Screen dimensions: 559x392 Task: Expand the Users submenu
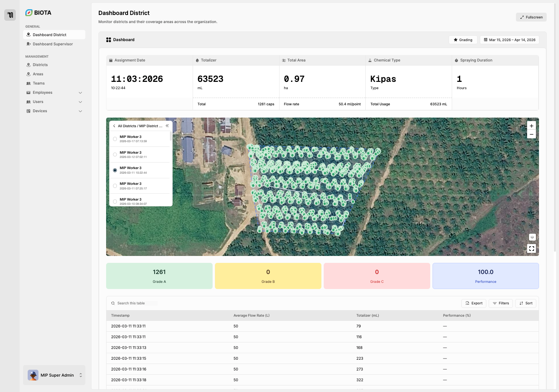(54, 102)
